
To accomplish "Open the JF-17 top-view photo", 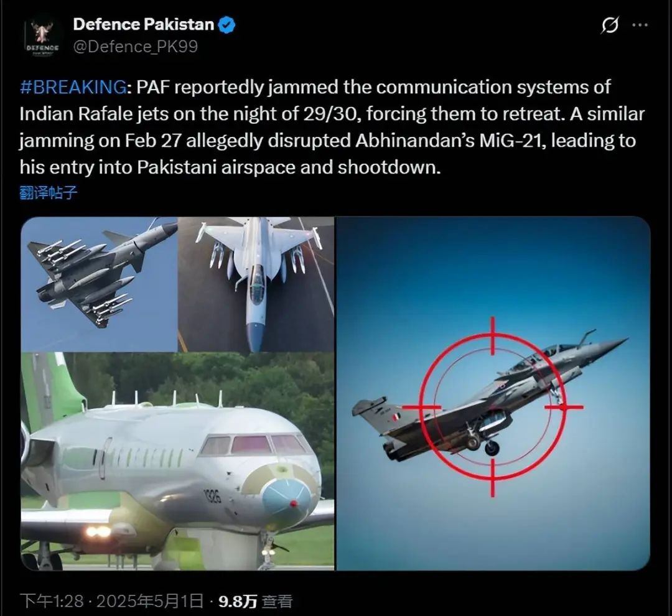I will coord(256,284).
